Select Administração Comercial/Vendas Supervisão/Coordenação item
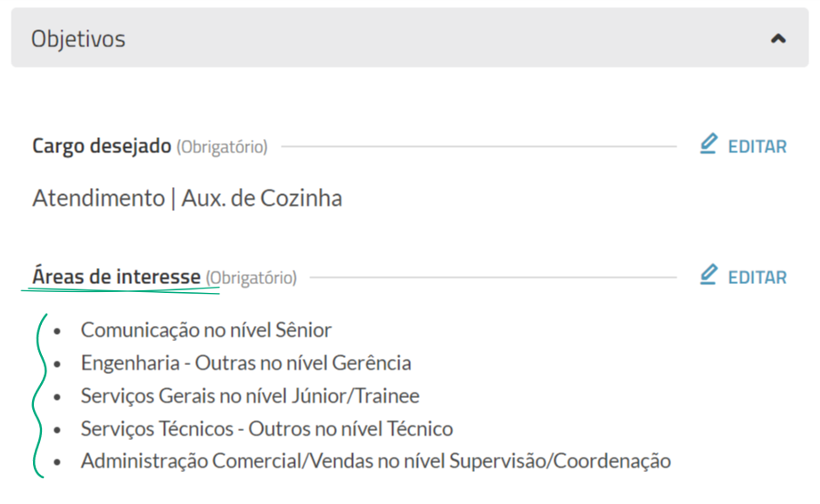Image resolution: width=820 pixels, height=504 pixels. click(x=375, y=461)
